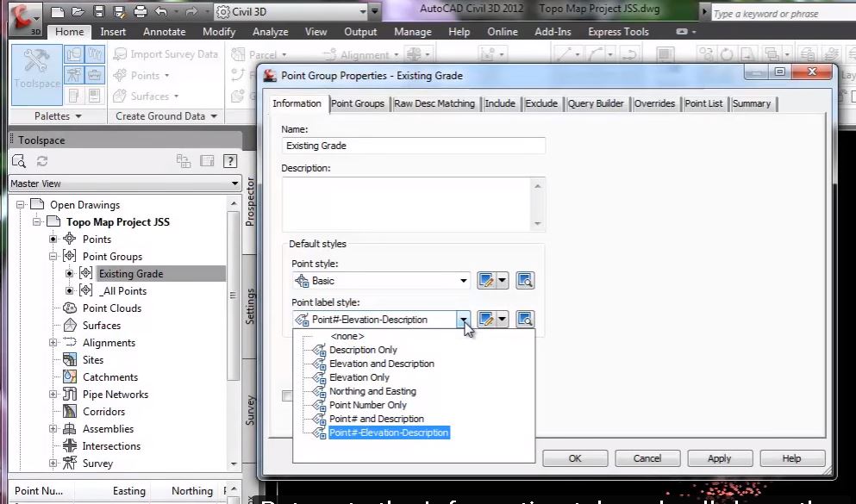Choose Northing and Easting label style
Image resolution: width=856 pixels, height=504 pixels.
pyautogui.click(x=372, y=391)
